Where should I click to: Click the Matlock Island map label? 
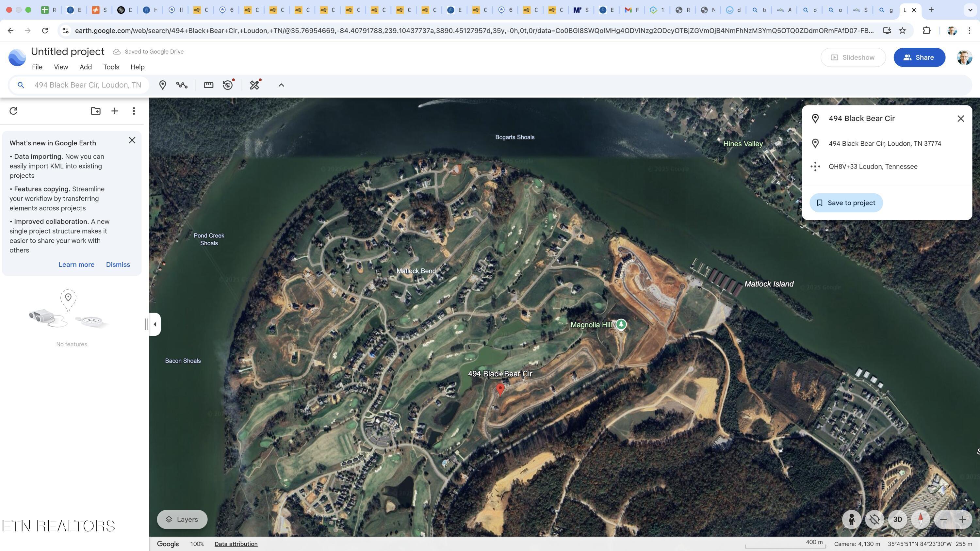[x=769, y=284]
